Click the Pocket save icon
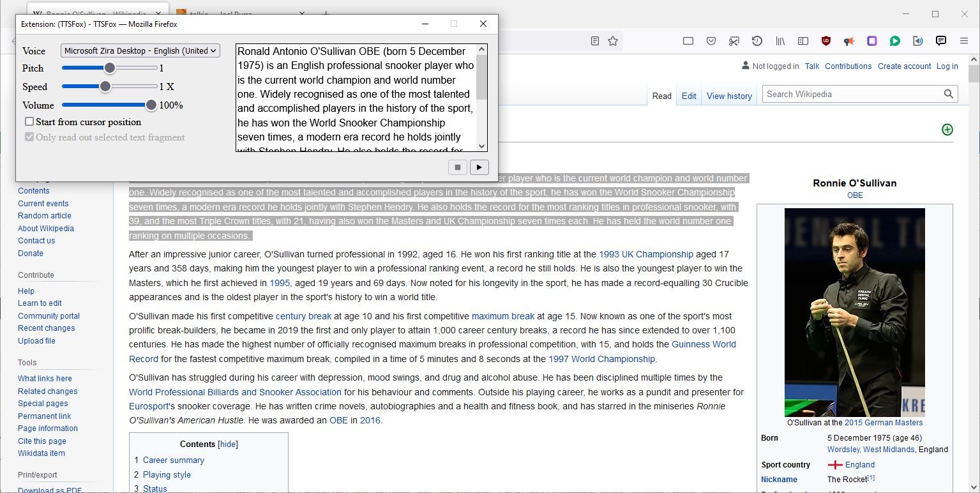The image size is (980, 493). 711,41
